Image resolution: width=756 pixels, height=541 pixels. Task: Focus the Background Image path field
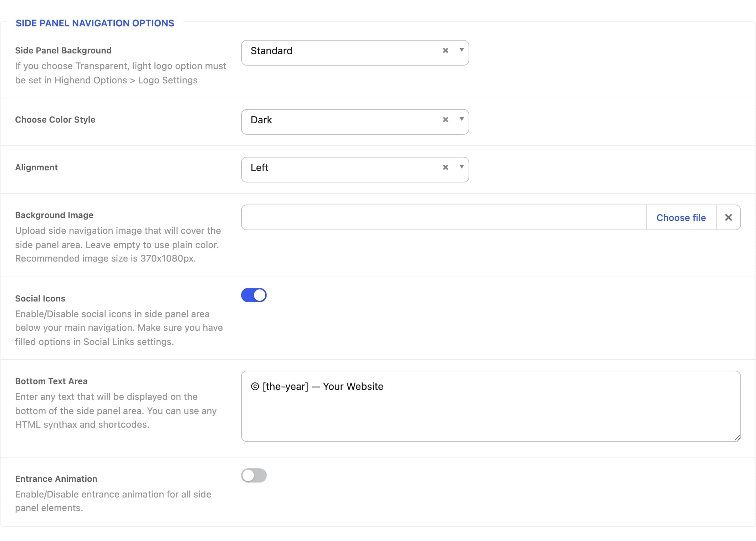pos(444,217)
